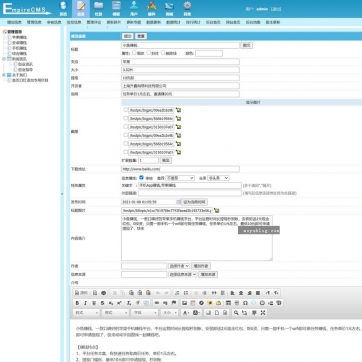Open the 插件 (Plugin) top menu icon
Screen dimensions: 362x362
(x=152, y=8)
